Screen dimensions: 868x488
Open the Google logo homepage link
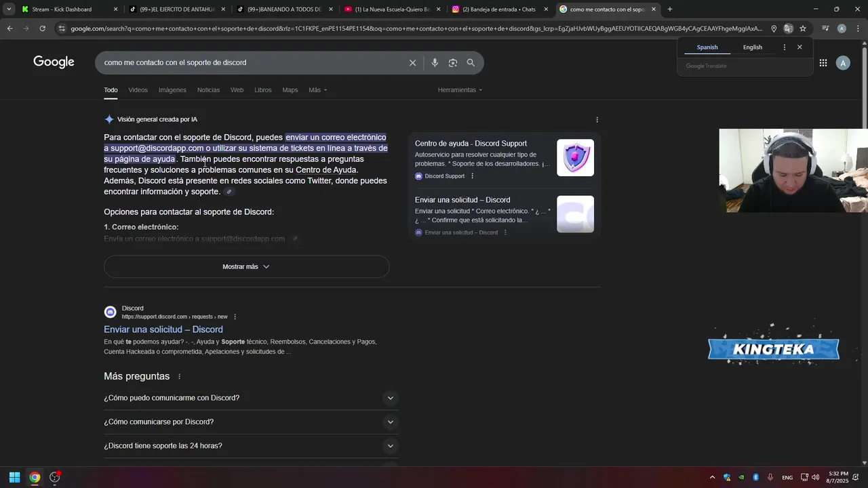click(54, 62)
